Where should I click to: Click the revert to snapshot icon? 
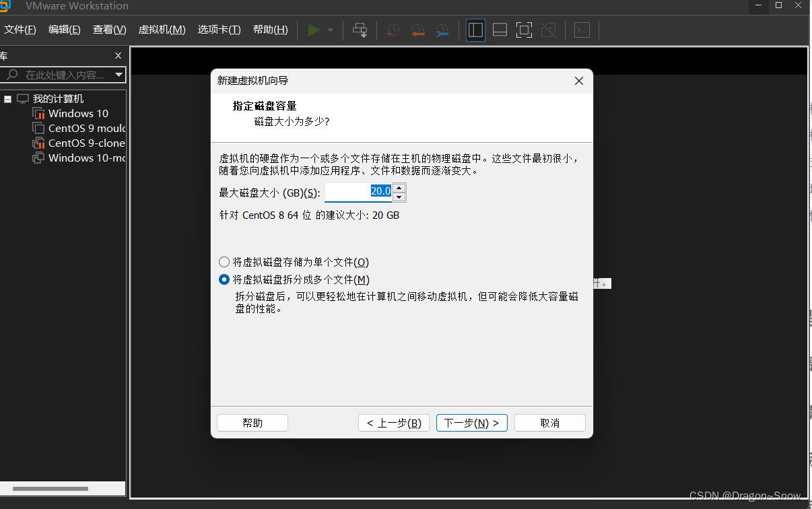pos(417,30)
